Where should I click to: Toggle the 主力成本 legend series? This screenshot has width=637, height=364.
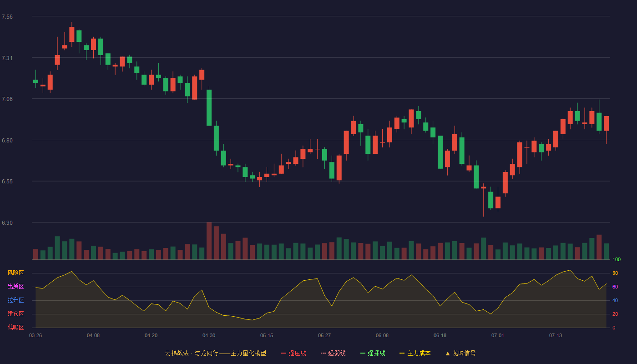[415, 353]
